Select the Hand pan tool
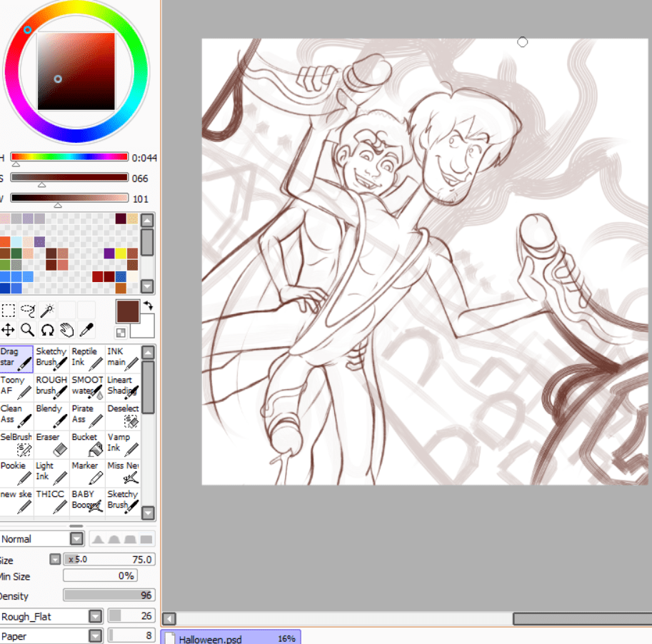 click(x=66, y=330)
